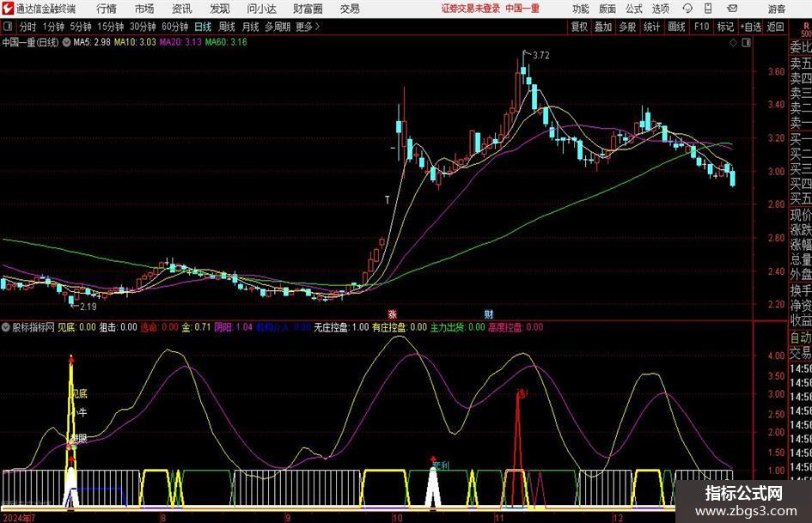The image size is (812, 523).
Task: Open the F10 company info
Action: tap(701, 27)
